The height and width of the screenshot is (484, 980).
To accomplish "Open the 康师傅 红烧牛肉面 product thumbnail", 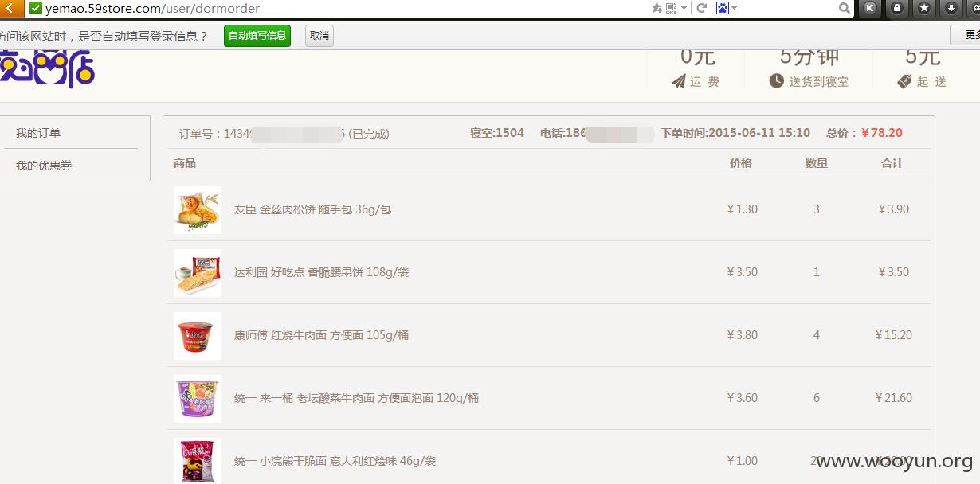I will 198,336.
